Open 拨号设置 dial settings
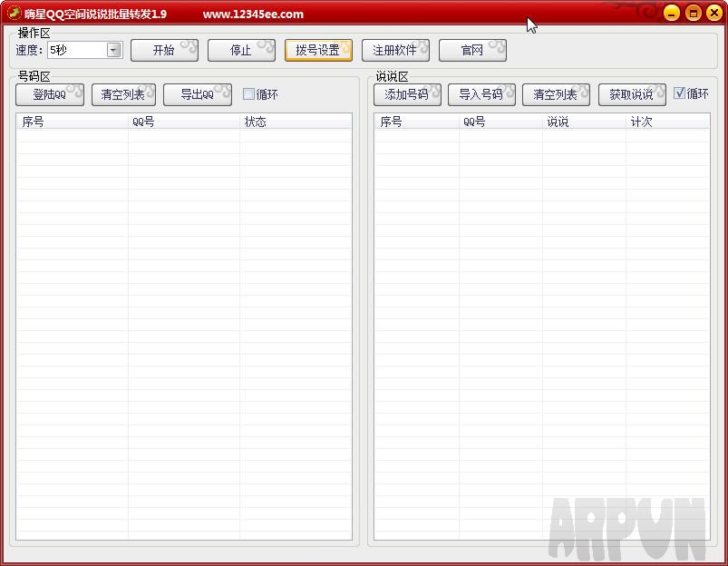This screenshot has height=566, width=728. pyautogui.click(x=318, y=50)
